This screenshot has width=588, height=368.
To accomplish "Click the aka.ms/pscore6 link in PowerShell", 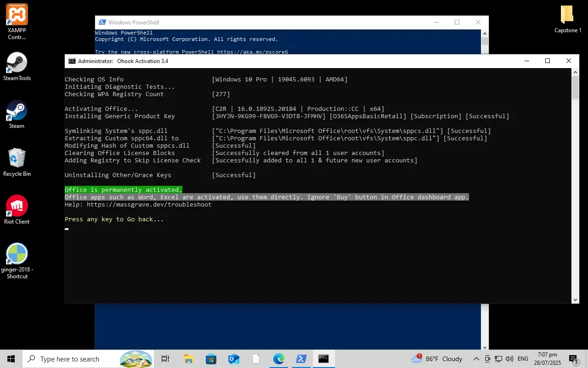I will (x=253, y=52).
